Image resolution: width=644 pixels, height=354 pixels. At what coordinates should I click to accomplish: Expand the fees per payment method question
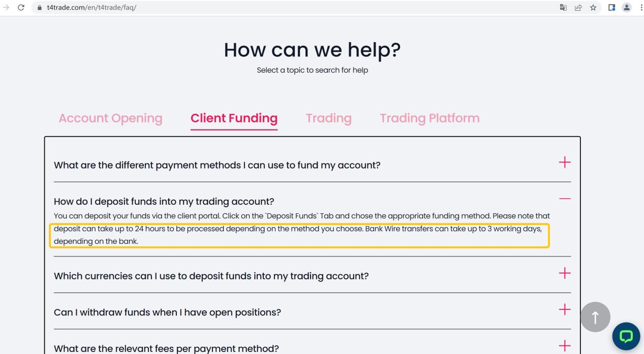(x=564, y=346)
